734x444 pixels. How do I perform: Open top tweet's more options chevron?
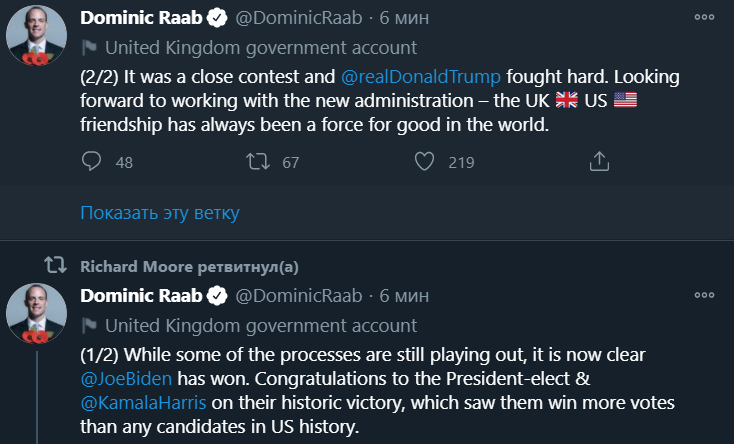point(705,18)
